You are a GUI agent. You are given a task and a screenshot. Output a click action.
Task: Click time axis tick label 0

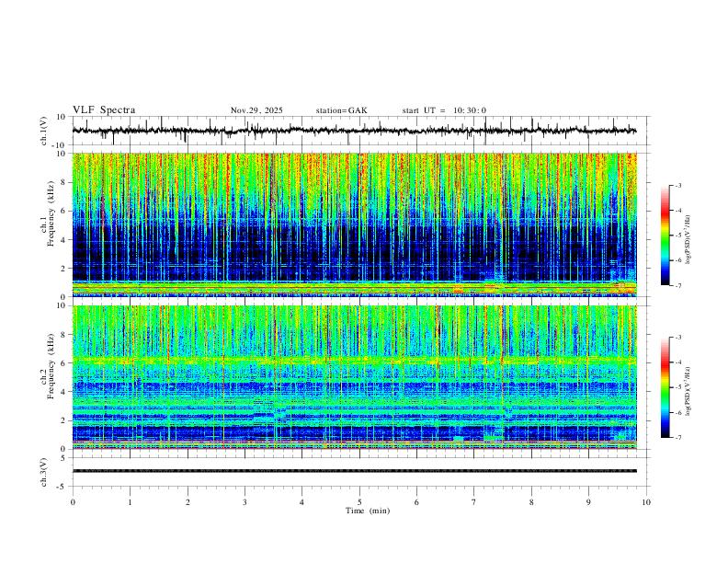[73, 502]
